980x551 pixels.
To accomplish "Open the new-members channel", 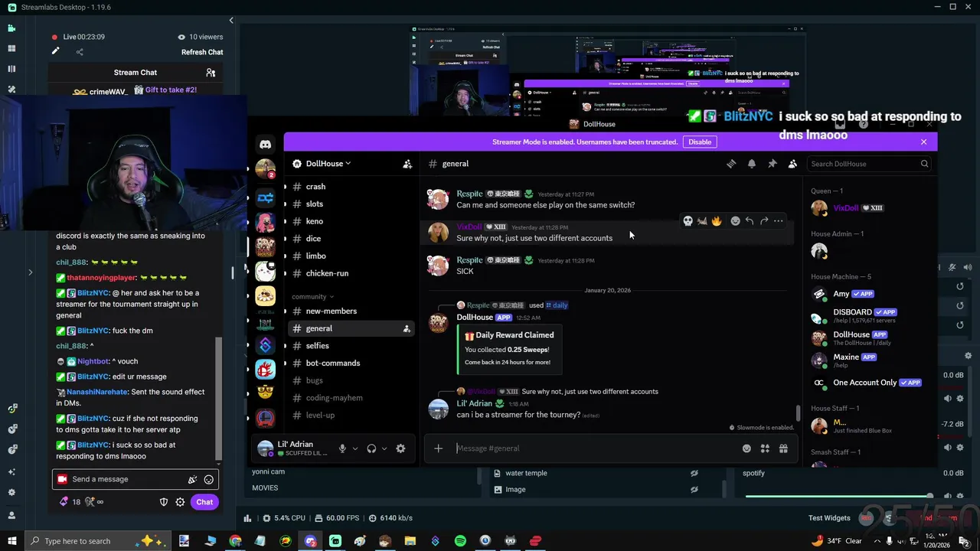I will click(352, 311).
